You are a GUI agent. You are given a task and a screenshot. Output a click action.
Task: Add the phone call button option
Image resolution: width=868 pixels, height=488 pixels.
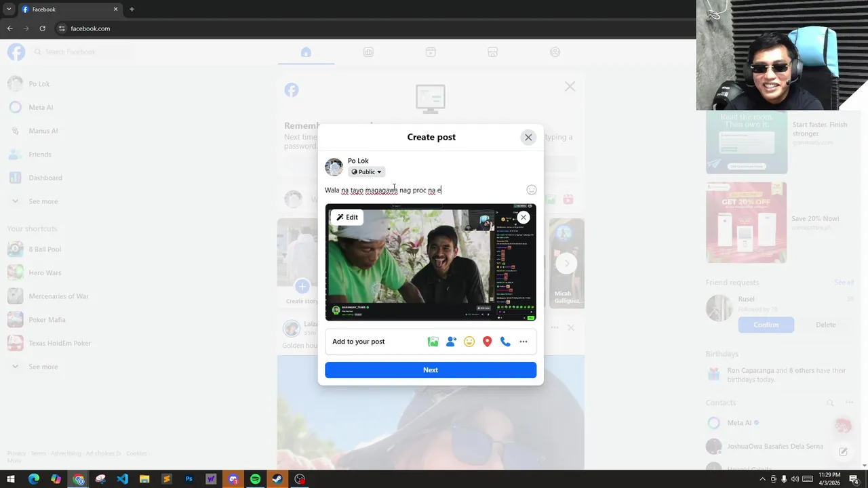tap(505, 342)
